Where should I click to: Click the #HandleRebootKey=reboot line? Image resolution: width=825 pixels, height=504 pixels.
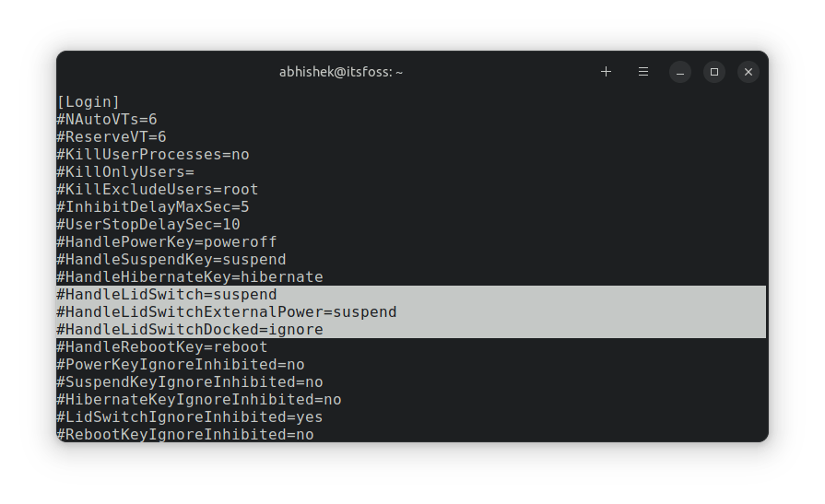pos(162,347)
